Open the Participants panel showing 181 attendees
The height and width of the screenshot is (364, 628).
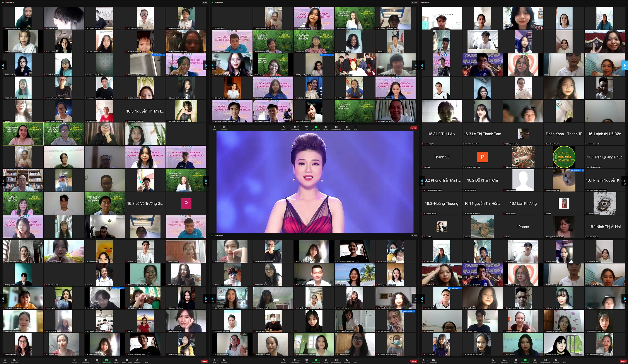[504, 361]
